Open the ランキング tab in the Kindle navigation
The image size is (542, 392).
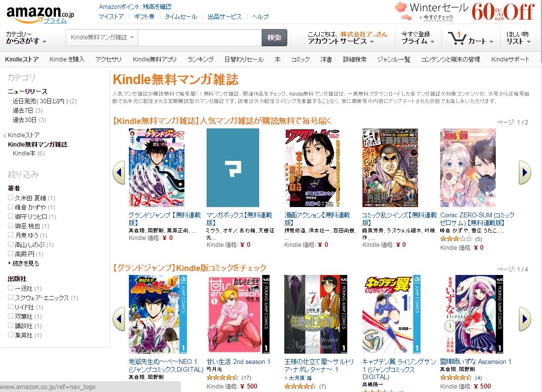(201, 60)
